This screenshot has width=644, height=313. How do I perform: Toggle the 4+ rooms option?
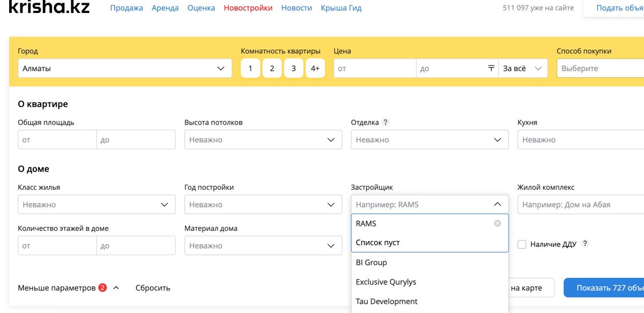[315, 68]
